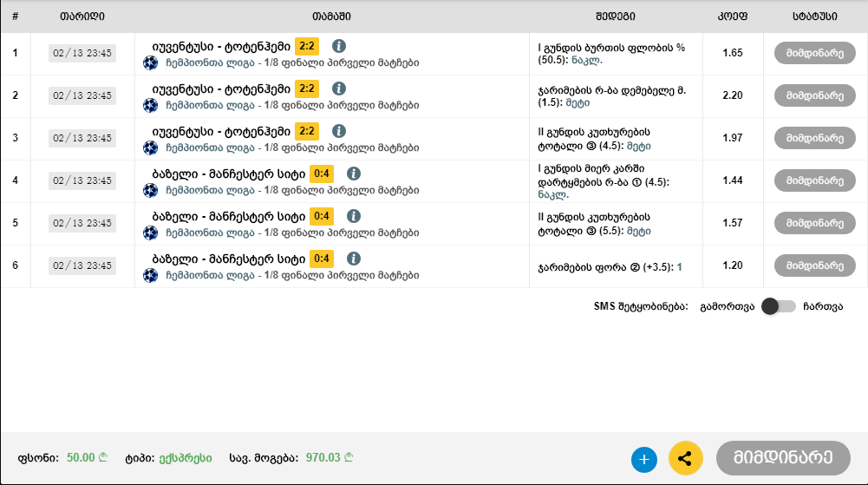Click the blue plus button
868x485 pixels.
coord(643,460)
